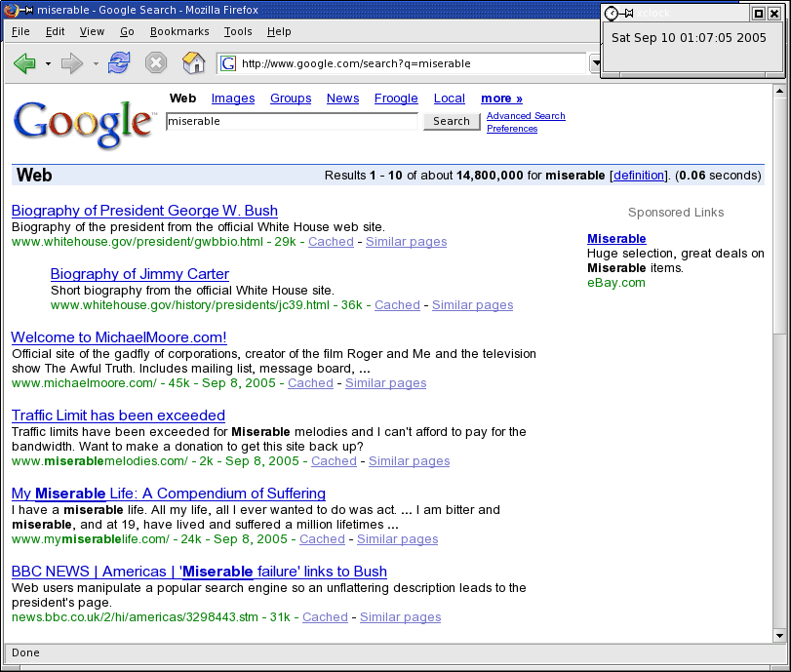The image size is (791, 672).
Task: Click the pin icon in Firefox title bar
Action: pyautogui.click(x=26, y=10)
